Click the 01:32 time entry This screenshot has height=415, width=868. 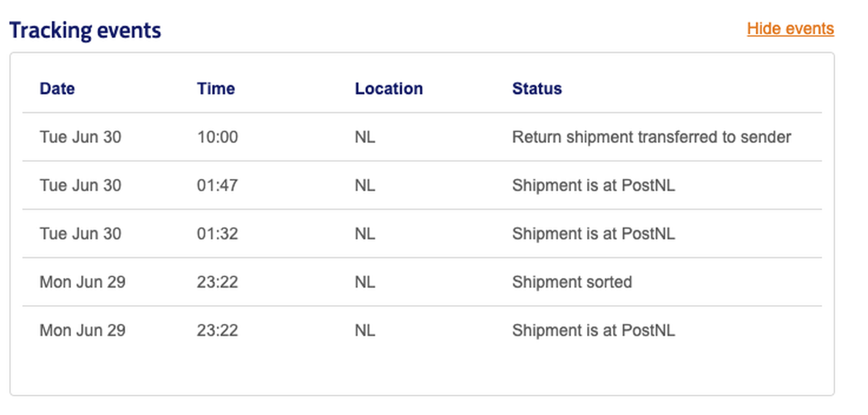(217, 234)
